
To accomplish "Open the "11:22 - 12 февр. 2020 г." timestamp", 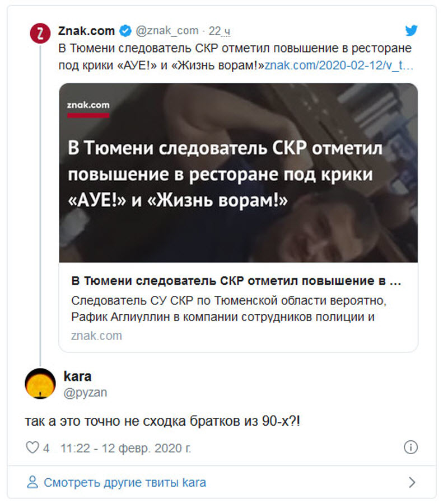I will coord(125,448).
